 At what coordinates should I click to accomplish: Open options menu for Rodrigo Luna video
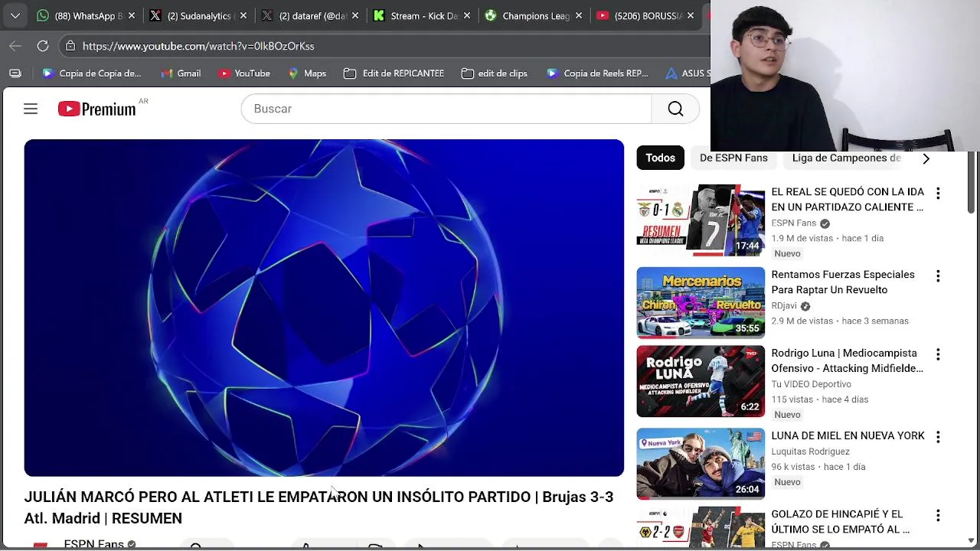click(x=938, y=355)
